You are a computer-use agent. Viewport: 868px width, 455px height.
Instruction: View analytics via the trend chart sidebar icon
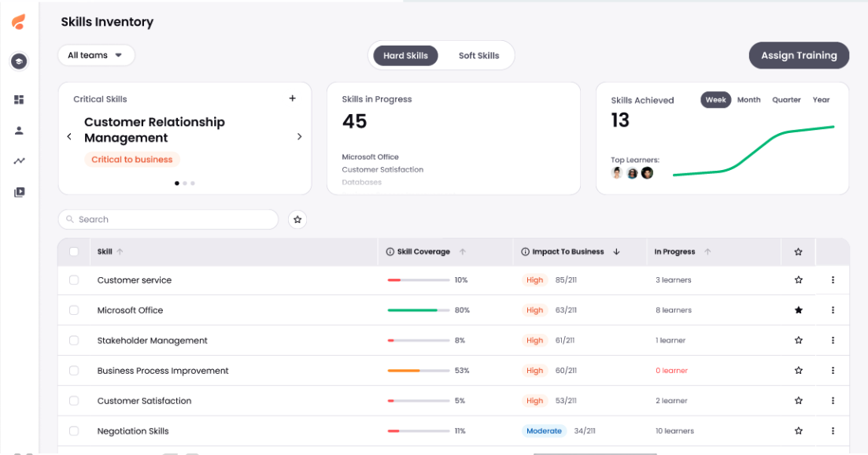click(x=18, y=161)
